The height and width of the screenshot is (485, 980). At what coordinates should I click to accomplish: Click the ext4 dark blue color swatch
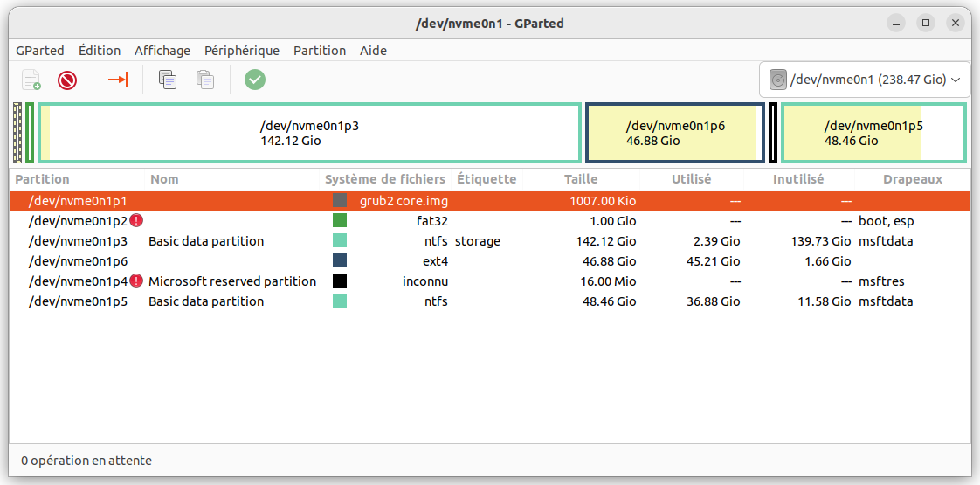(340, 261)
